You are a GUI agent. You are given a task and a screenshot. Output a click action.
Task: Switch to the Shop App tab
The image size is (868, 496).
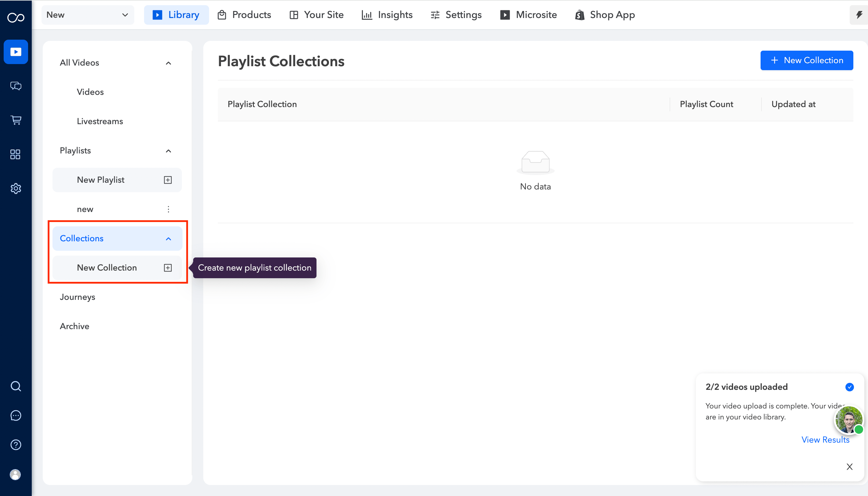pyautogui.click(x=605, y=15)
